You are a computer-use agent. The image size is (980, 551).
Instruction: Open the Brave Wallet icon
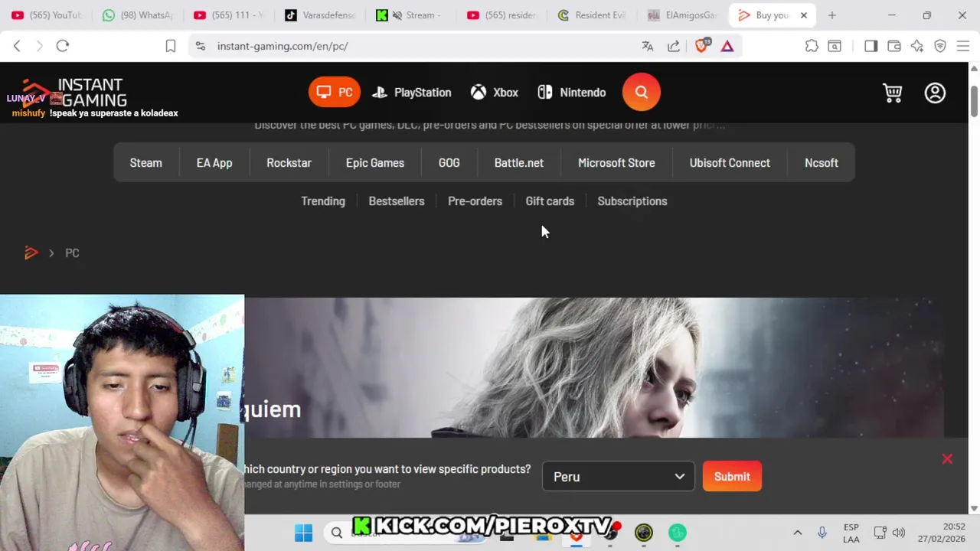pyautogui.click(x=893, y=46)
